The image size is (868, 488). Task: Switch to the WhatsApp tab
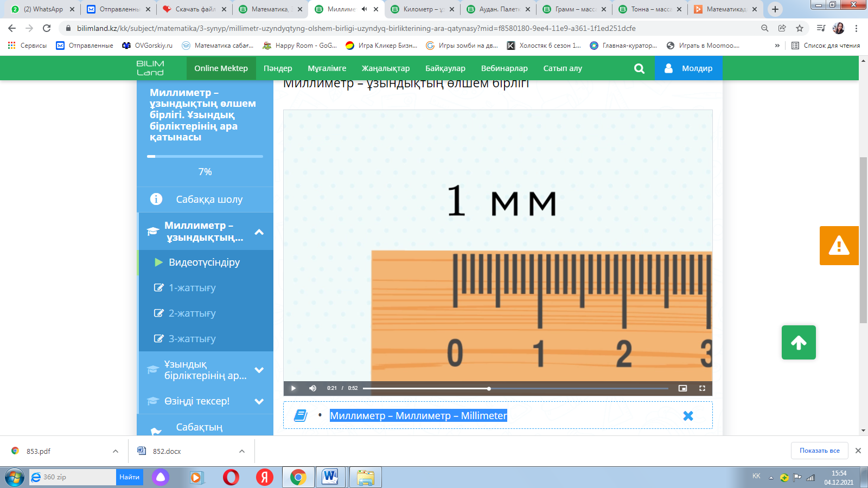point(41,9)
